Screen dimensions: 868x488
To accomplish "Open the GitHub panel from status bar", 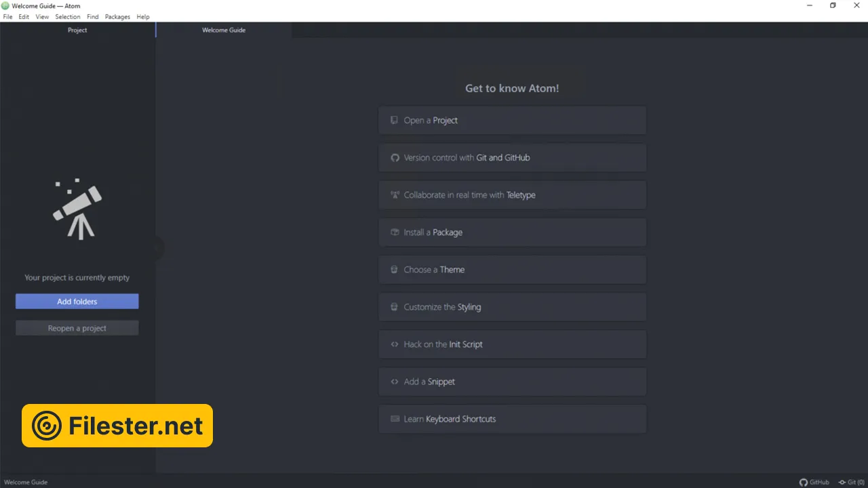I will pyautogui.click(x=814, y=482).
